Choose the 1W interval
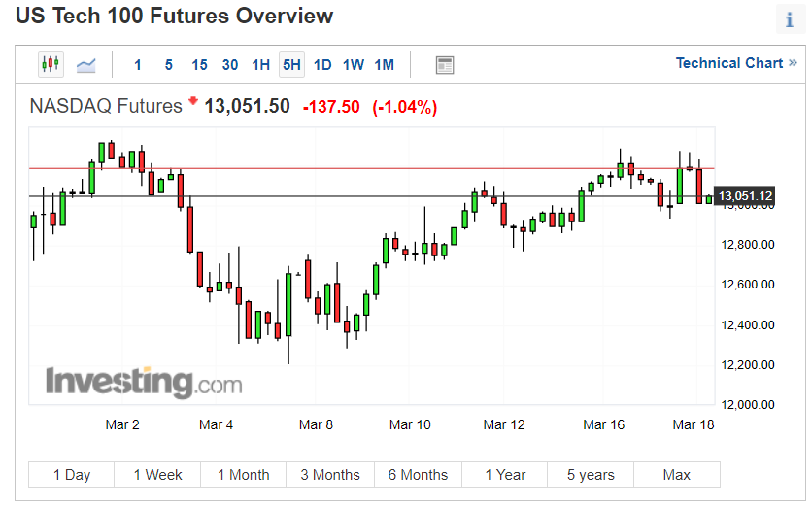This screenshot has height=509, width=812. pos(354,65)
